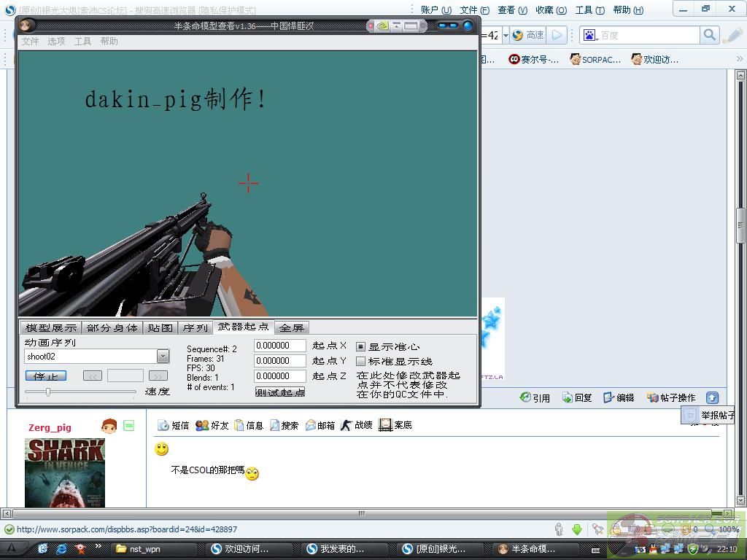Click the 测试起点 test origin button

(280, 392)
